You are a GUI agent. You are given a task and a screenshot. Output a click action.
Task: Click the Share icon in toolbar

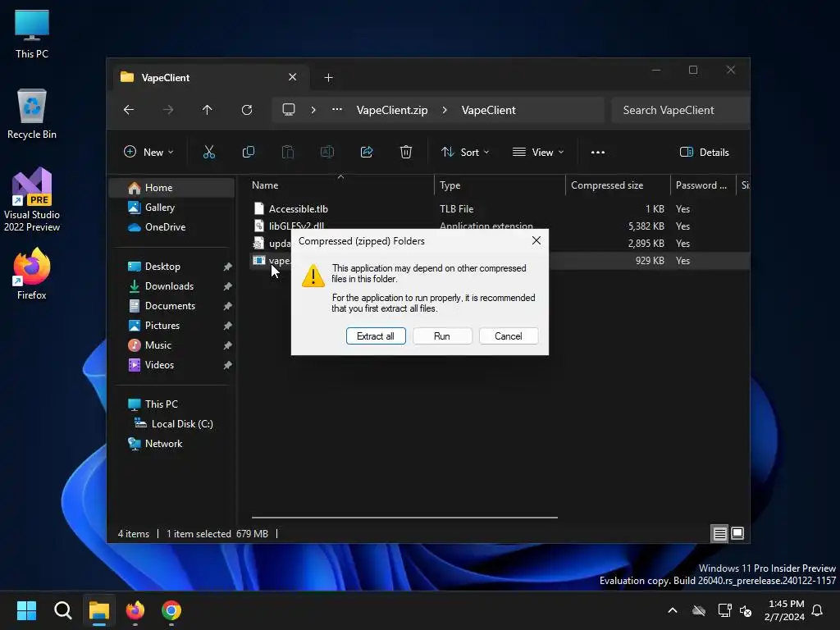(367, 152)
